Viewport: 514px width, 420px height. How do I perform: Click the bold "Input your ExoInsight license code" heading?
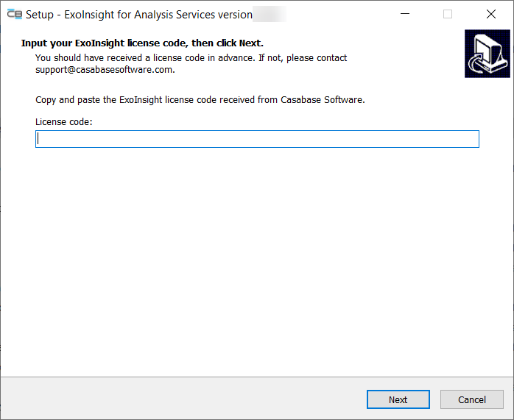tap(142, 43)
